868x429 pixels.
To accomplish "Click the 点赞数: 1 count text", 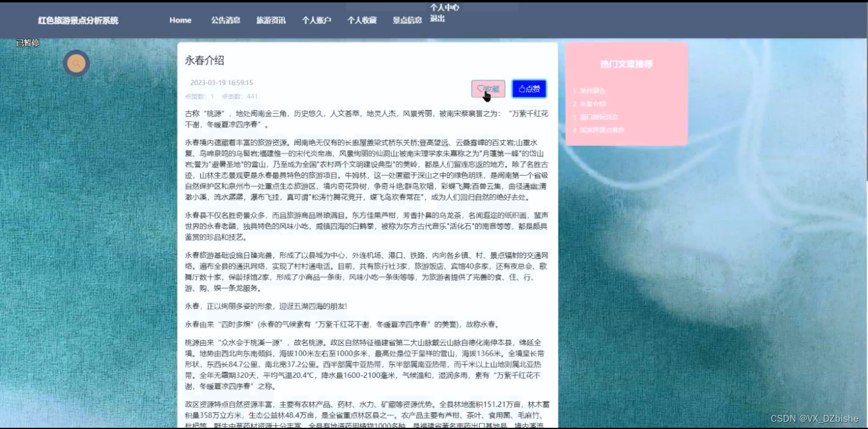I will (x=200, y=96).
